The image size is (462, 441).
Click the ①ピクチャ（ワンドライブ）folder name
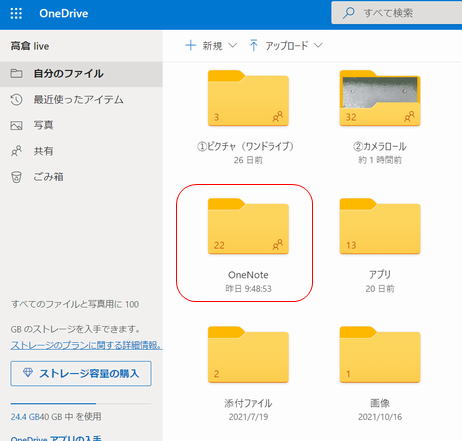pos(246,146)
